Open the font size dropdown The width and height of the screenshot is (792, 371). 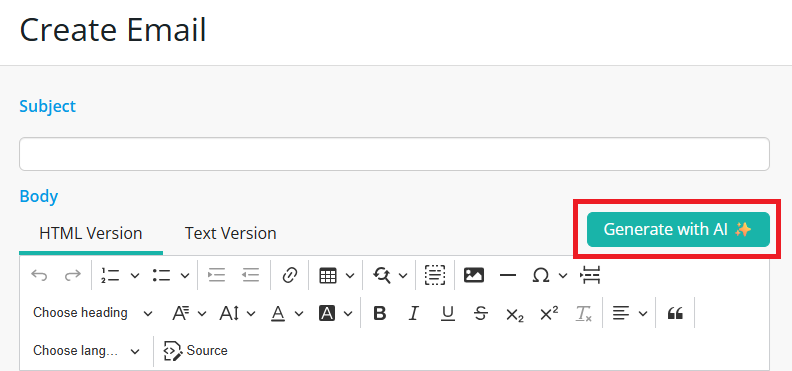click(x=237, y=313)
